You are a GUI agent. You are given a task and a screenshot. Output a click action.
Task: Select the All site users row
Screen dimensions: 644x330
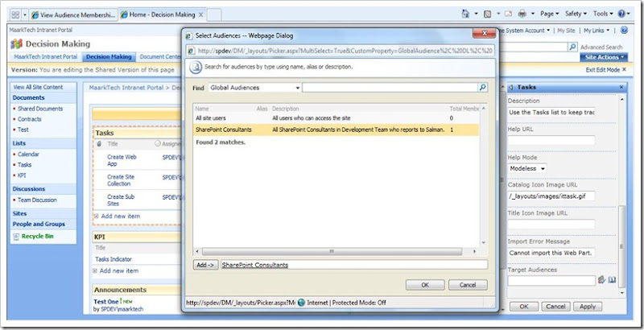point(336,118)
